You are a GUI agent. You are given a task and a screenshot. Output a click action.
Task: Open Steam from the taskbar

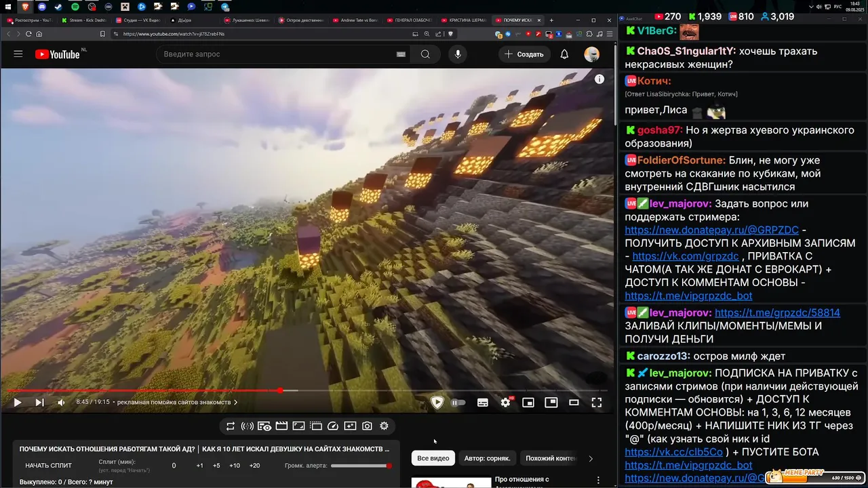58,6
